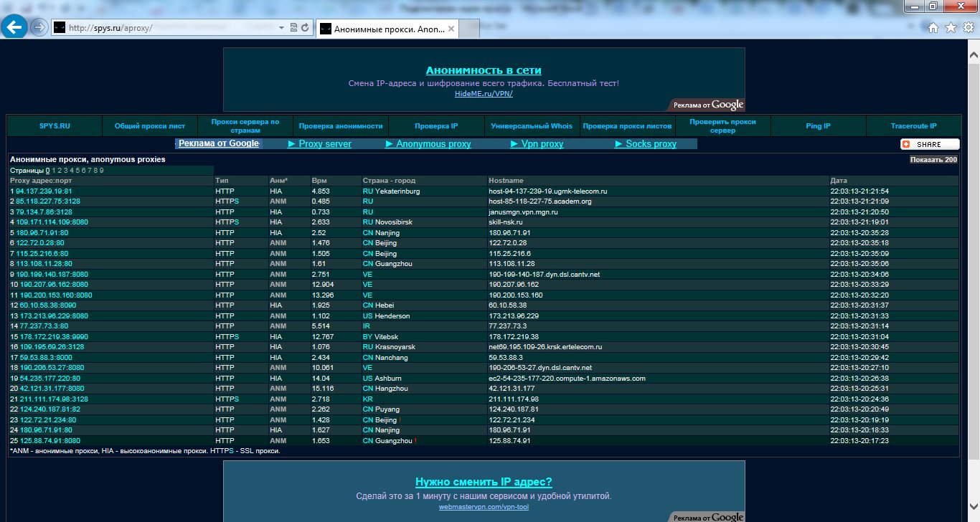Click the scrollbar up arrow
Screen dimensions: 980x522
974,55
